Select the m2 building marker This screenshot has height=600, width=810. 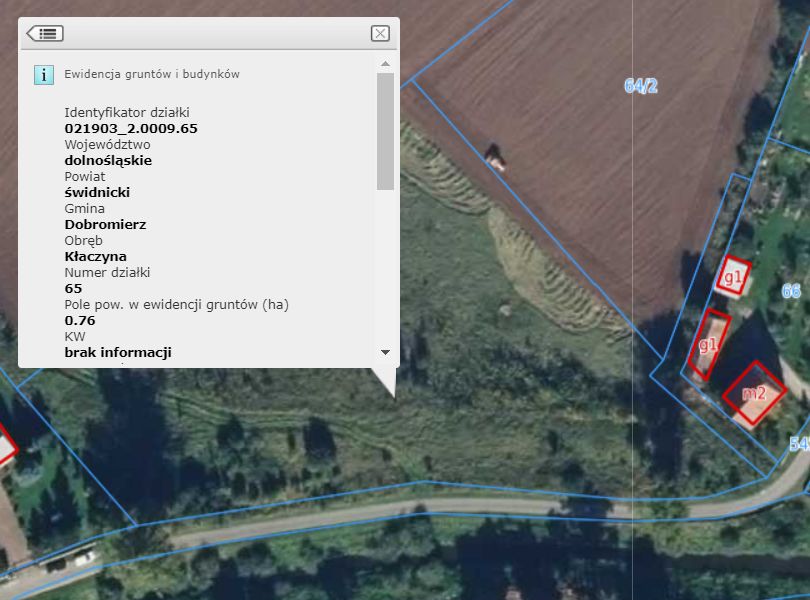(x=754, y=393)
